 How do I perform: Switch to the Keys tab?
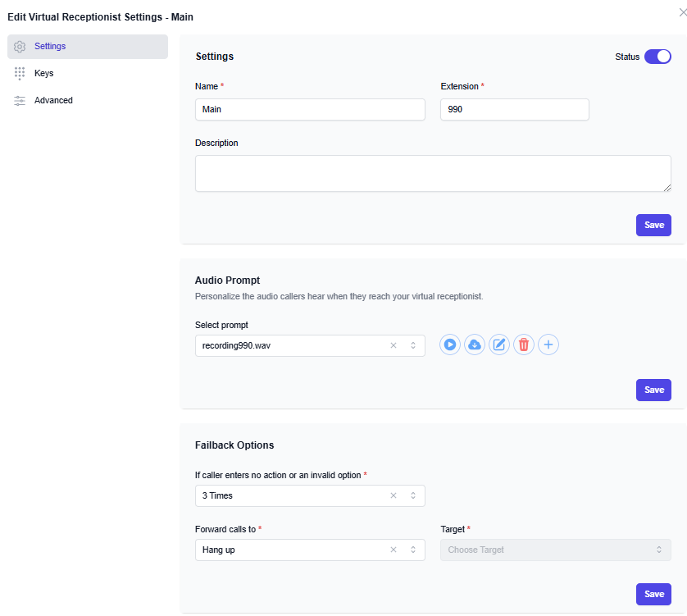(88, 73)
